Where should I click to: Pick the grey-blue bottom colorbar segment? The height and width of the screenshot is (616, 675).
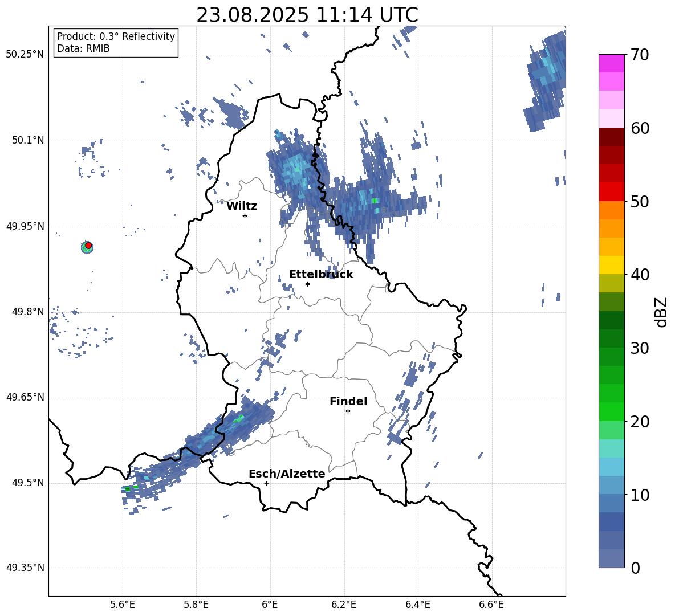(612, 558)
